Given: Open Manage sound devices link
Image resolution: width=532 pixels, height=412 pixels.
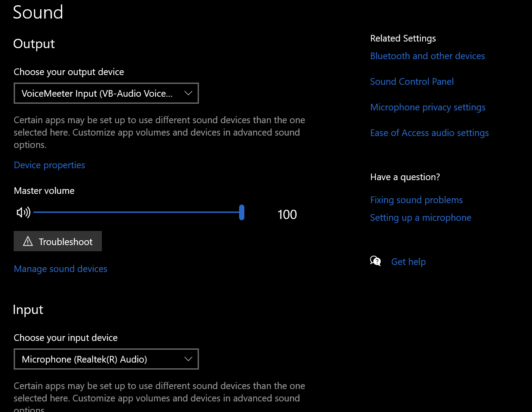Looking at the screenshot, I should (60, 269).
